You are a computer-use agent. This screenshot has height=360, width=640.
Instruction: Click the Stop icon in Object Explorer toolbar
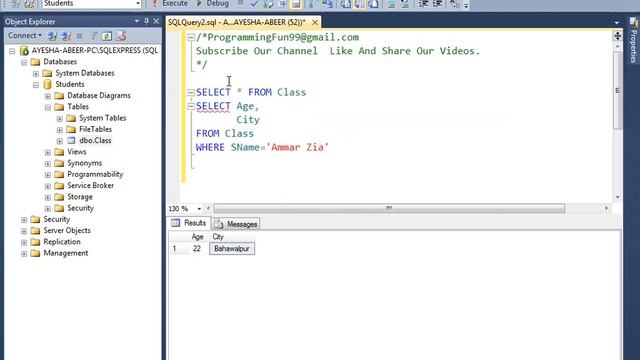coord(80,36)
